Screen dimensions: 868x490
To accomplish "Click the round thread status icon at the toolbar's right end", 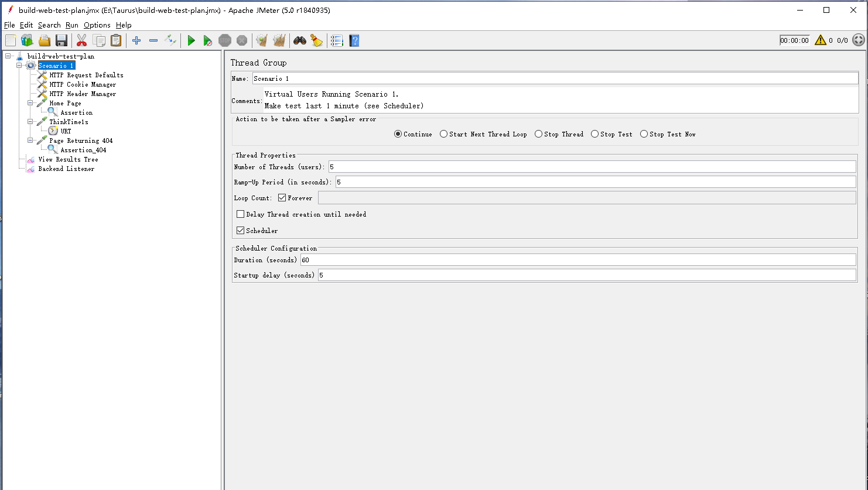I will [859, 40].
